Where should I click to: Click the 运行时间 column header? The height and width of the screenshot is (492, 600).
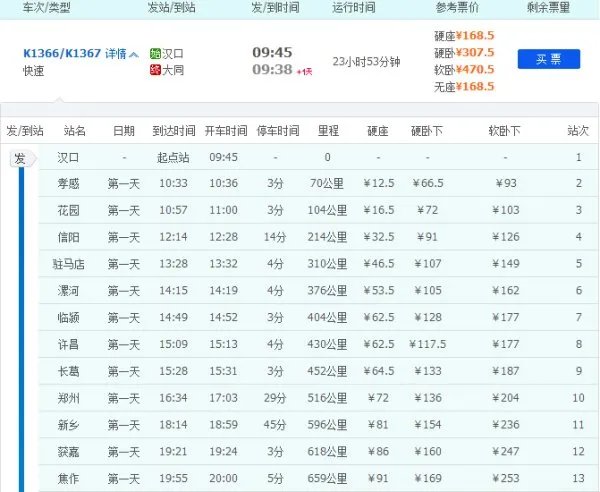[x=354, y=7]
